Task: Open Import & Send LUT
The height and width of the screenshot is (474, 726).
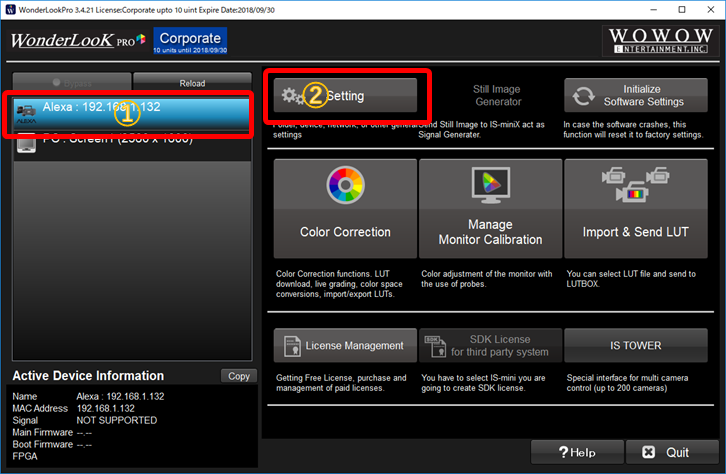Action: [635, 208]
